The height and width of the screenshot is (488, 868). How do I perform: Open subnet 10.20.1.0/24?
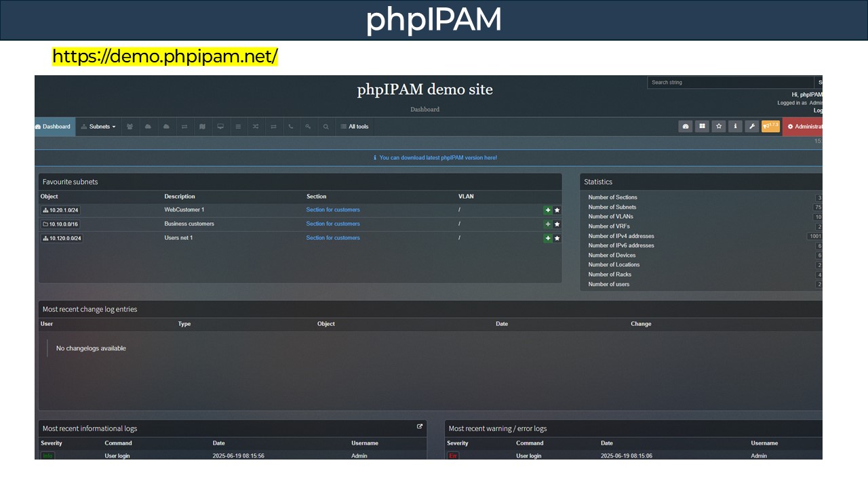(61, 210)
